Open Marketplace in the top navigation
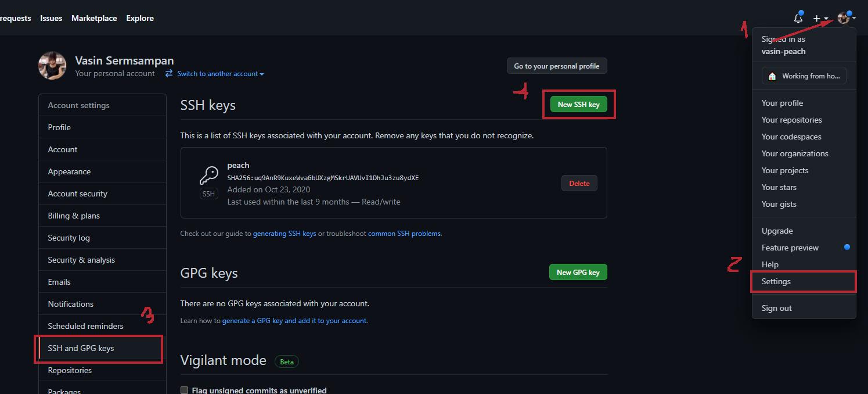The height and width of the screenshot is (394, 868). [x=94, y=18]
